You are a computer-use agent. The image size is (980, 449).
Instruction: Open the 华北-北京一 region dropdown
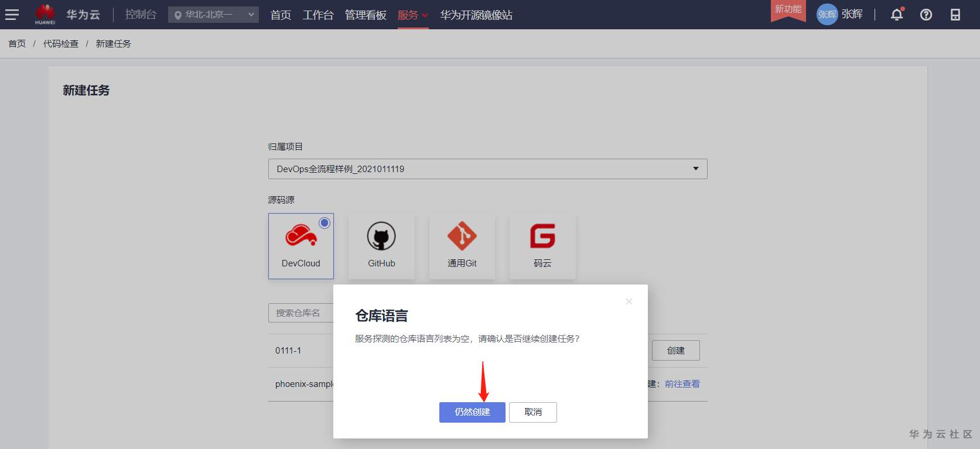[213, 15]
